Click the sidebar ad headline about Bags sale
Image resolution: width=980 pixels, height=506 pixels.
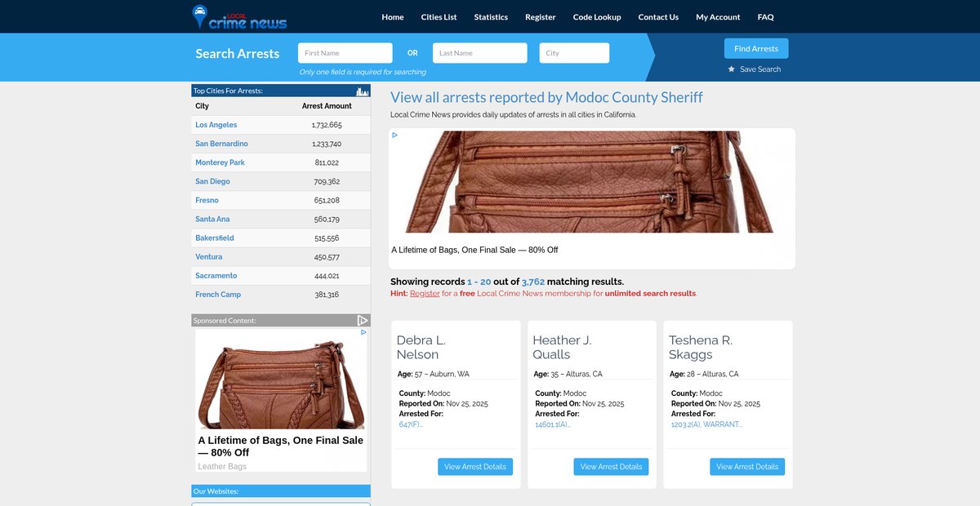(x=281, y=446)
